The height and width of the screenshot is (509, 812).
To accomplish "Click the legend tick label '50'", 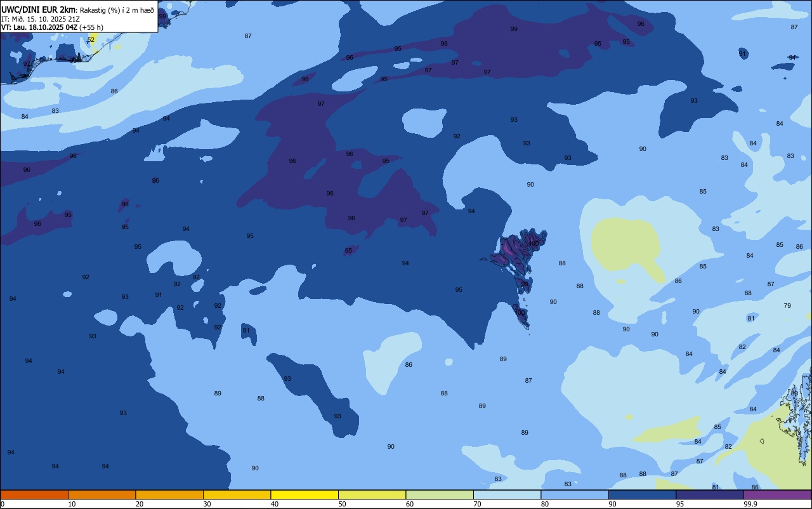I will tap(342, 504).
